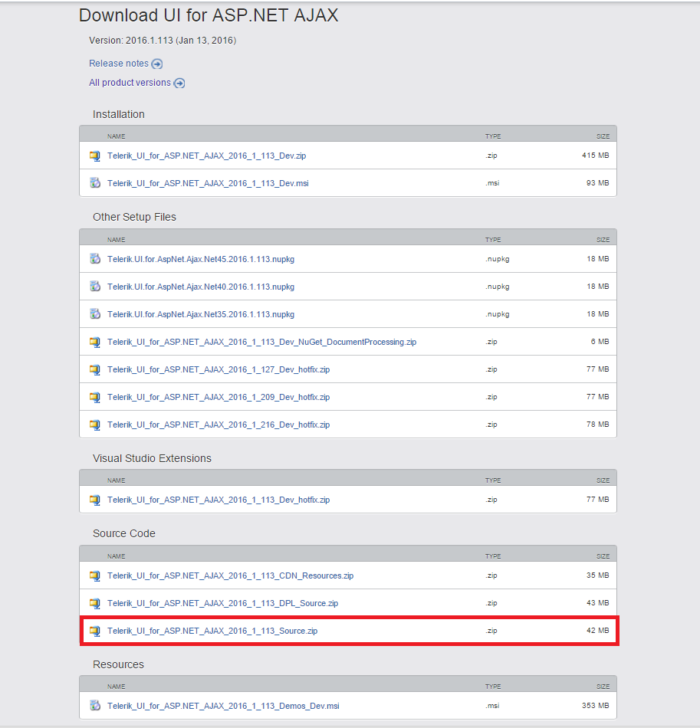
Task: Click the package icon beside Net45.2016.1.113.nupkg
Action: [95, 259]
